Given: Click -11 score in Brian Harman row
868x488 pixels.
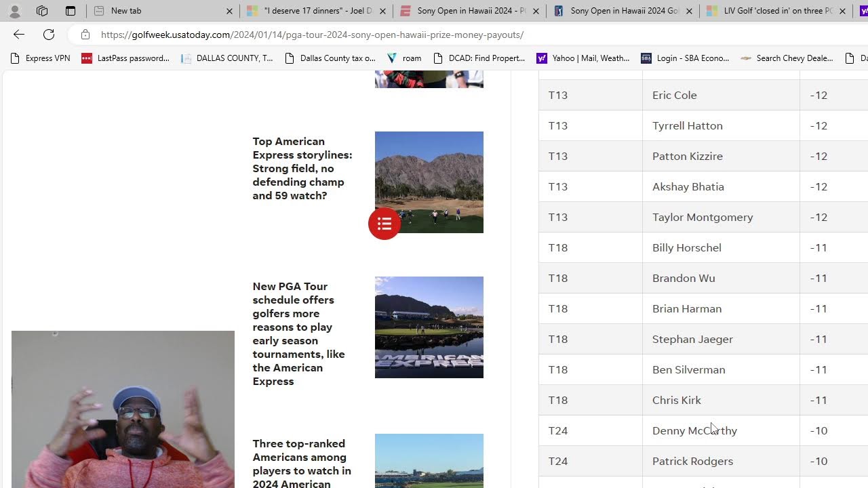Looking at the screenshot, I should click(818, 308).
